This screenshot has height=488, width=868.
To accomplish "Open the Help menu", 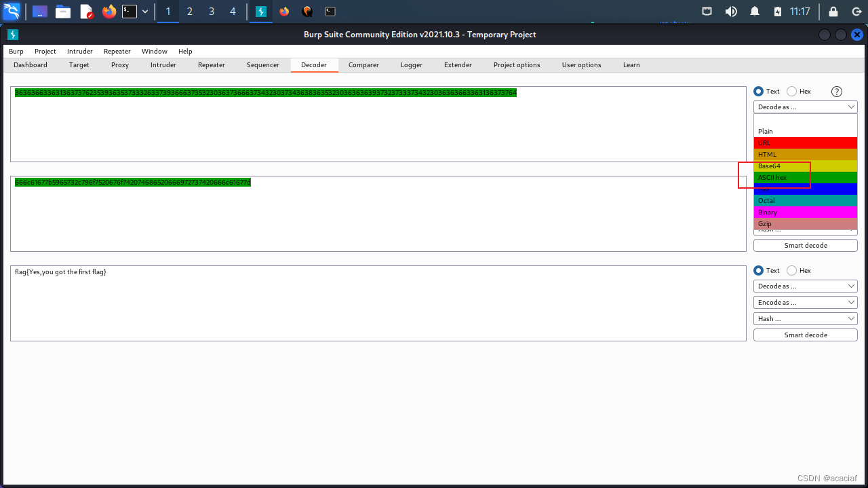I will tap(185, 52).
